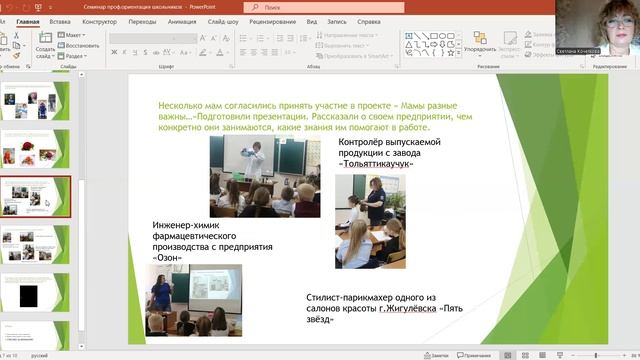Screen dimensions: 640x360
Task: Open the Анимация tab
Action: click(182, 22)
